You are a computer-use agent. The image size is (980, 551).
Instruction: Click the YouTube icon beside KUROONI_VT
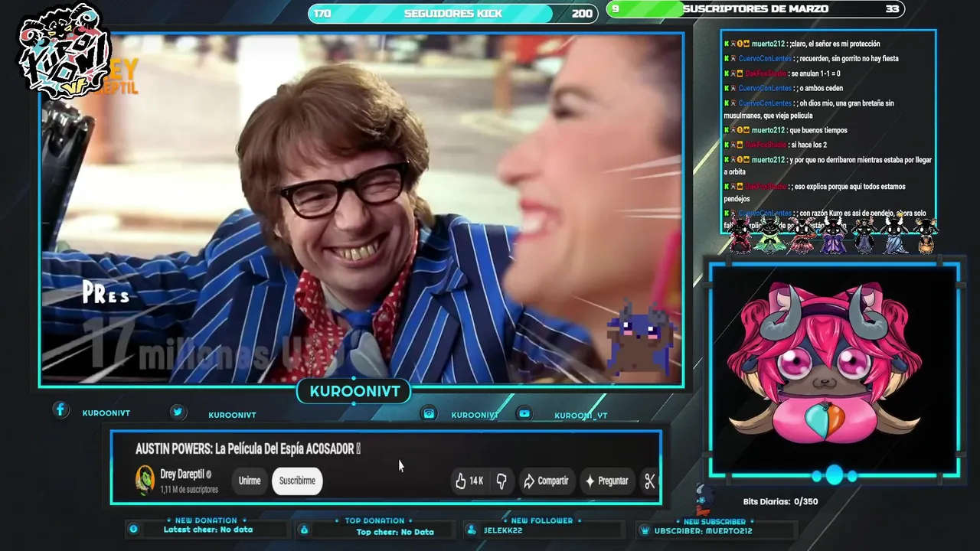click(524, 413)
